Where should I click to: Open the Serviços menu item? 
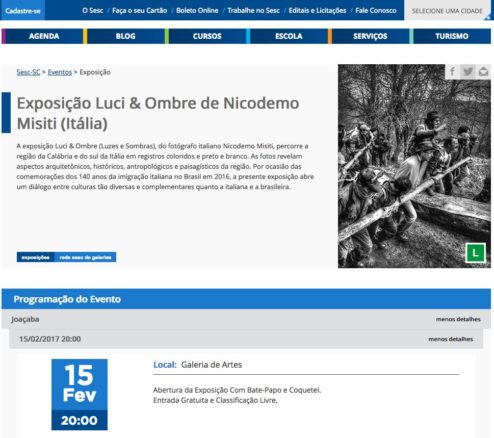(x=369, y=36)
